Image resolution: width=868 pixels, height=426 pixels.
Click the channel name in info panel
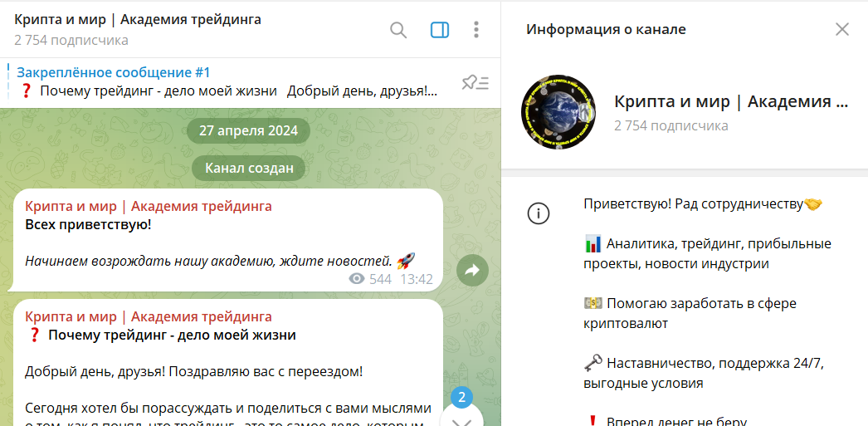point(731,101)
